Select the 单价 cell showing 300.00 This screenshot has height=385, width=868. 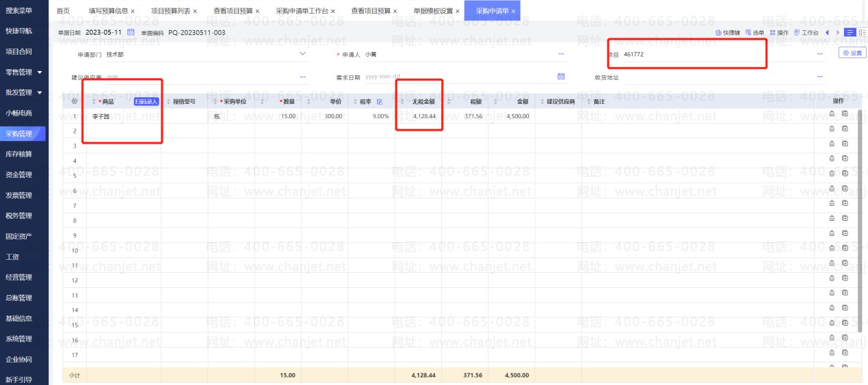coord(324,116)
